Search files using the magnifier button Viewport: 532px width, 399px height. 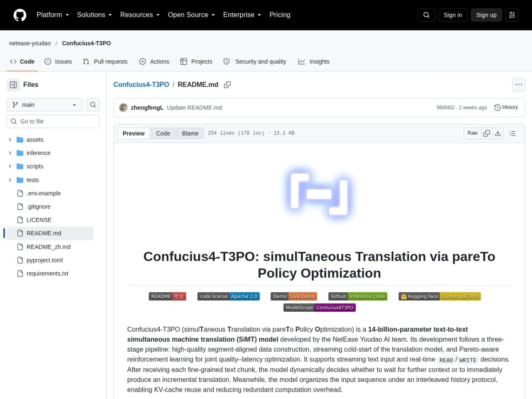(x=93, y=105)
